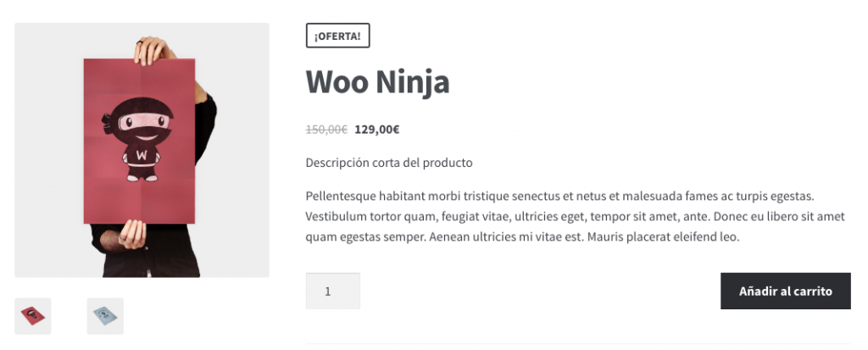
Task: Focus the product quantity input field
Action: 332,291
